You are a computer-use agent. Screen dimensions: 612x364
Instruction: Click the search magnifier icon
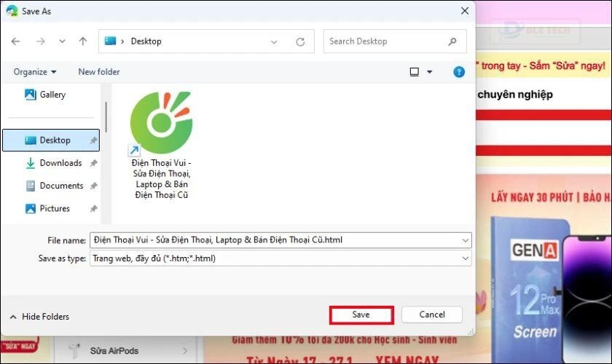pyautogui.click(x=452, y=41)
